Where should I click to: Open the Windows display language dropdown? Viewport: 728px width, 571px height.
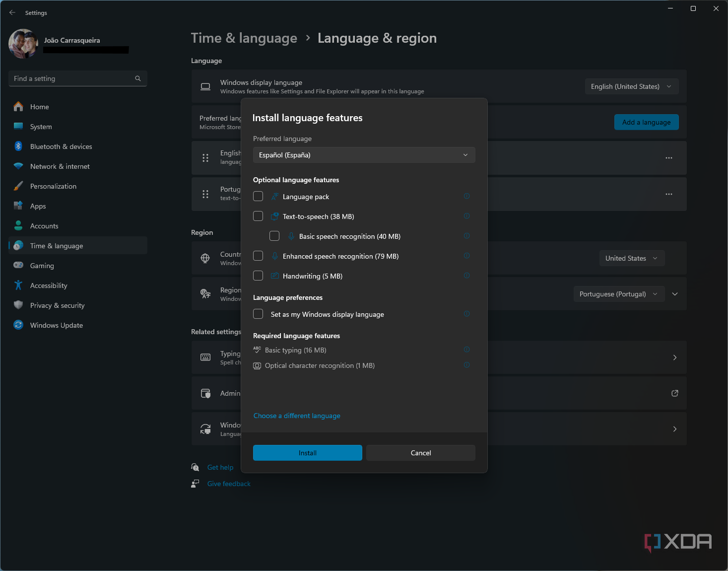pos(631,86)
